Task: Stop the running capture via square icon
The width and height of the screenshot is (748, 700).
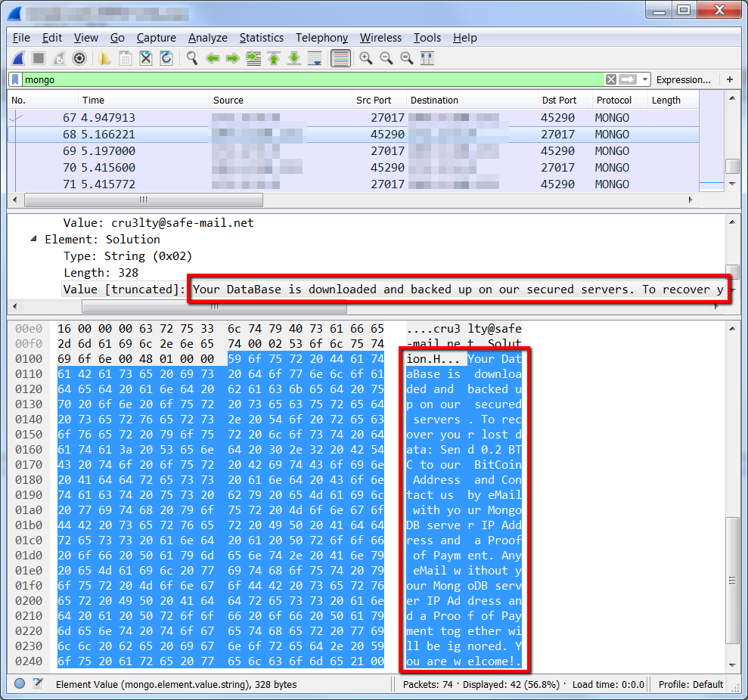Action: coord(39,59)
